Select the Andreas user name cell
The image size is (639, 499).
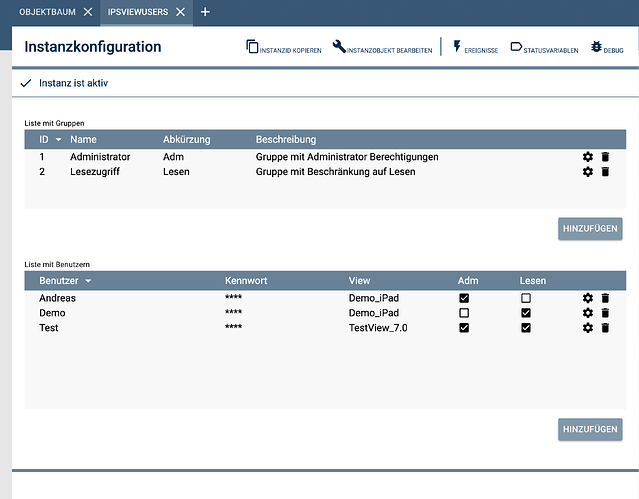tap(57, 298)
